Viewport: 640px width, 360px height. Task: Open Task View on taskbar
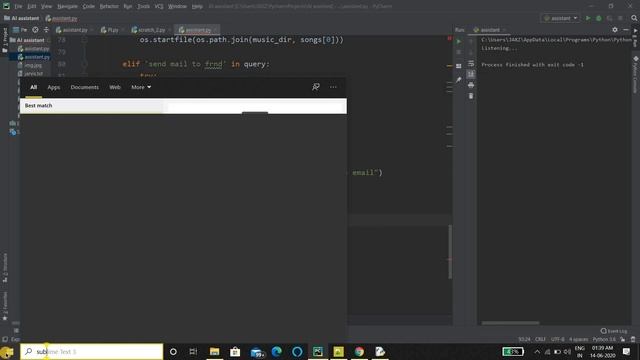(x=193, y=351)
